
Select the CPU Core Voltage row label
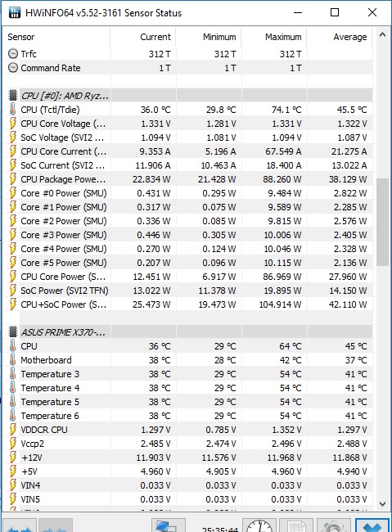point(63,124)
